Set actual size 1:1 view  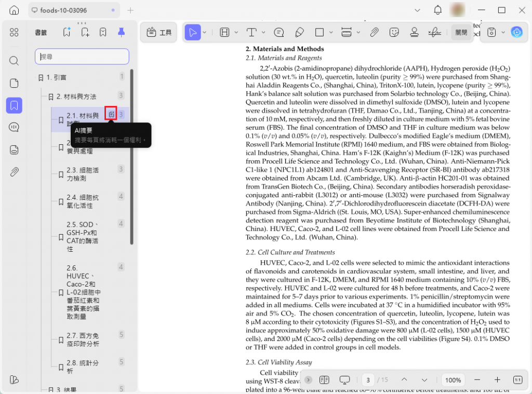(x=518, y=380)
